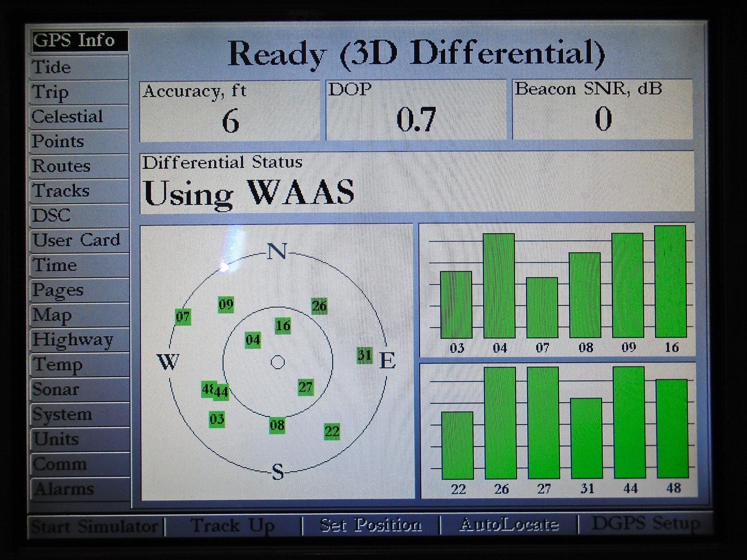The image size is (747, 560).
Task: Open the DSC tab
Action: [x=80, y=216]
